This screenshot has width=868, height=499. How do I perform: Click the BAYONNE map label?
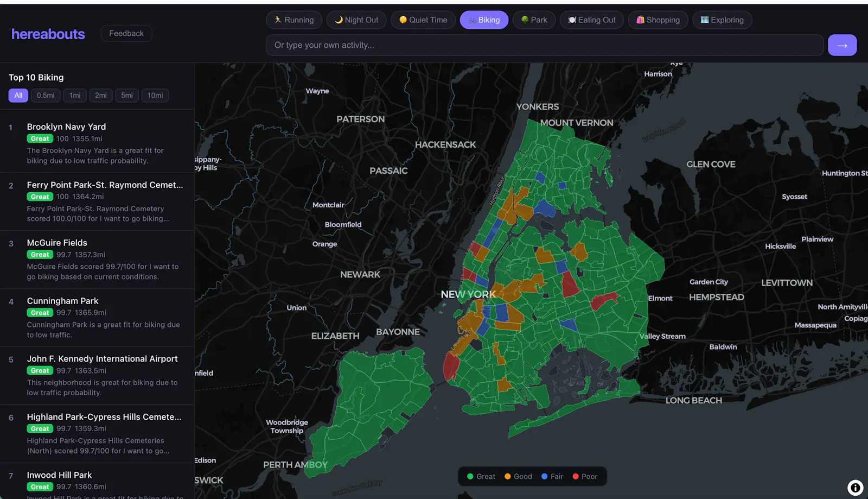(398, 332)
